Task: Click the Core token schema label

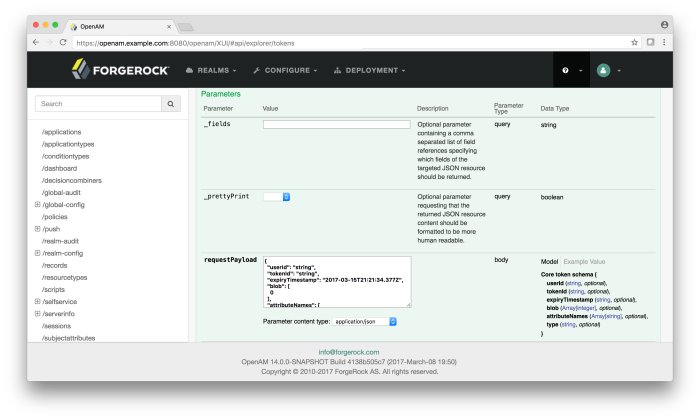Action: coord(567,274)
